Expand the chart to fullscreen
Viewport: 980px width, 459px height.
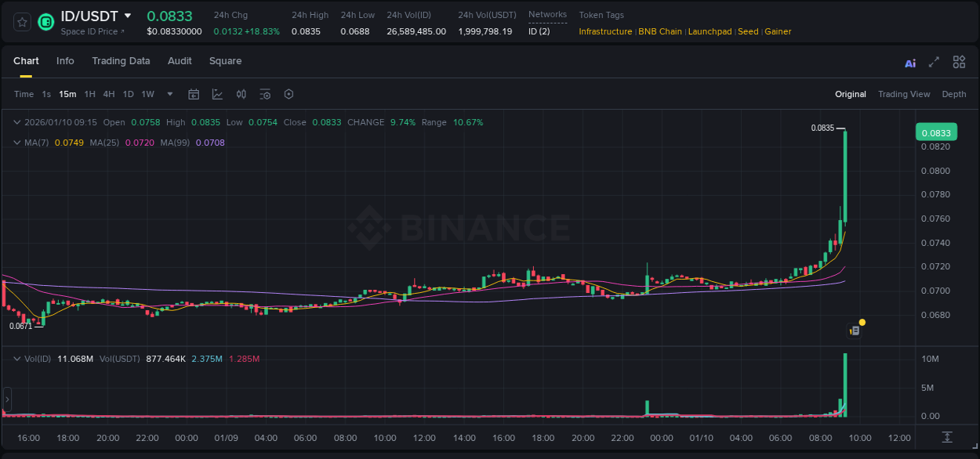pos(934,61)
